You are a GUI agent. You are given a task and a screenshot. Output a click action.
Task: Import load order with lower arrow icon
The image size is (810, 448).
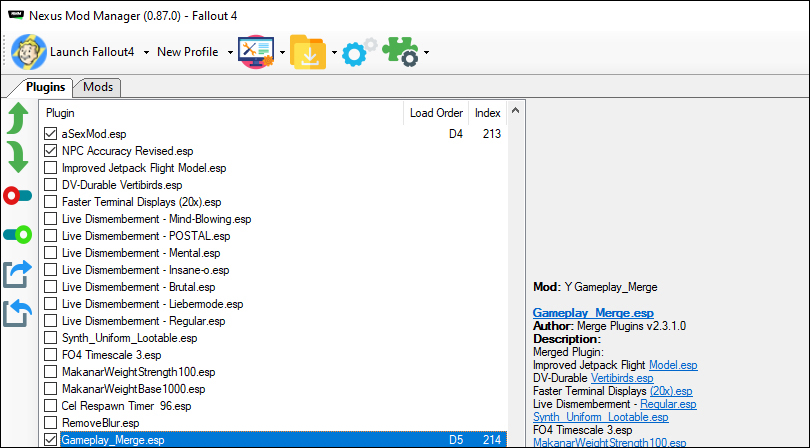18,313
